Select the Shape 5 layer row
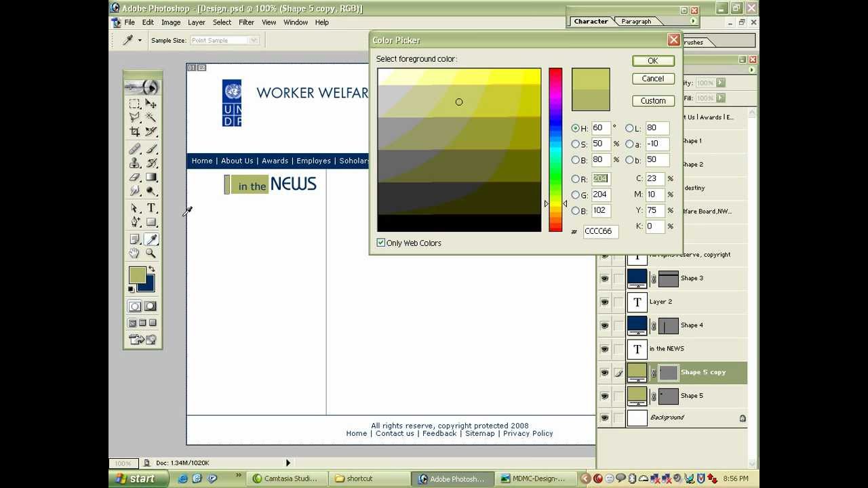 pyautogui.click(x=686, y=396)
